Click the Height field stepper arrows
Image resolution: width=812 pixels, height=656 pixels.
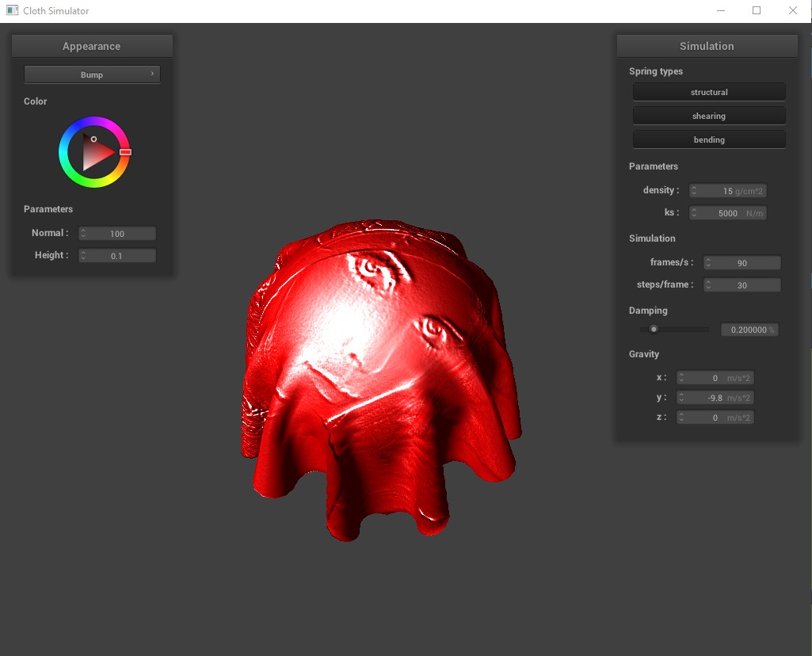click(83, 256)
